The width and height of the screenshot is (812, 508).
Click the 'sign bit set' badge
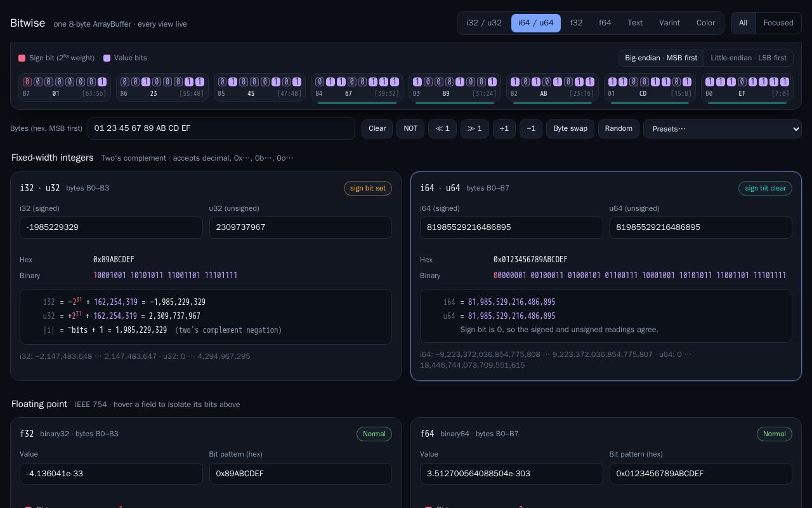[368, 188]
